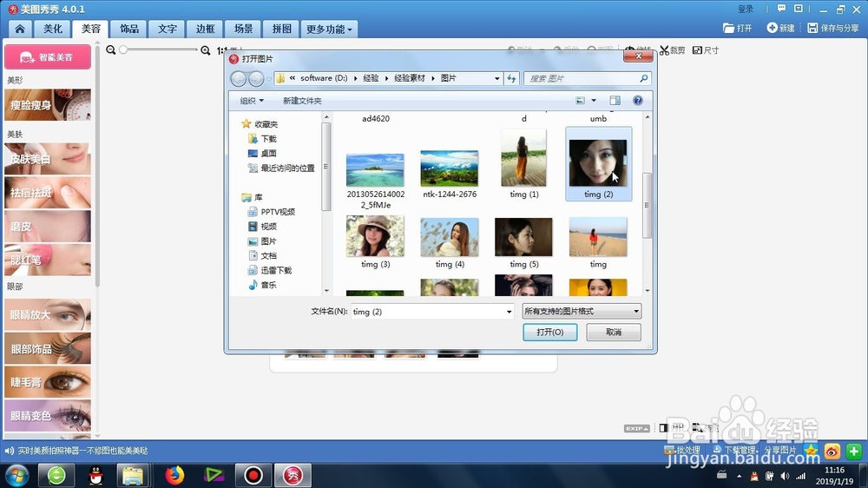Select 图片 library in the navigation pane

(262, 241)
